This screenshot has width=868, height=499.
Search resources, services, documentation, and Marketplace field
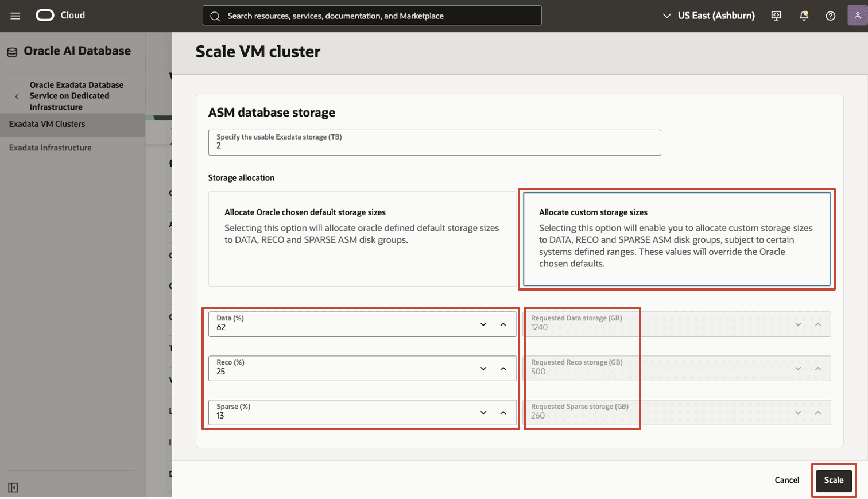coord(372,16)
